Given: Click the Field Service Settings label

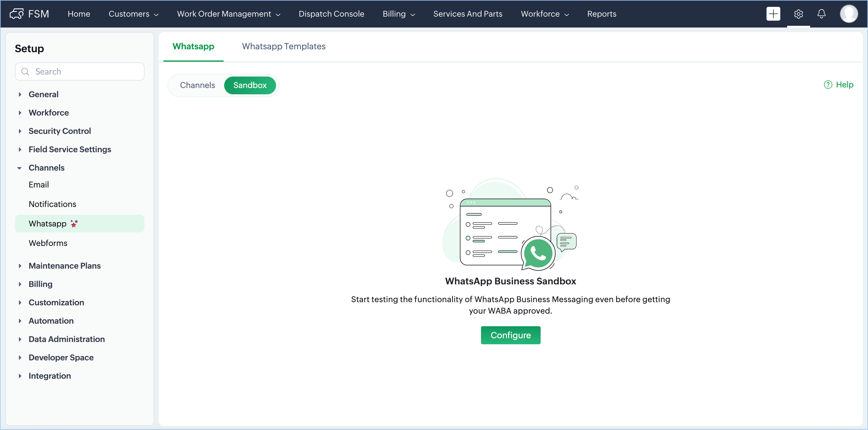Looking at the screenshot, I should tap(70, 149).
